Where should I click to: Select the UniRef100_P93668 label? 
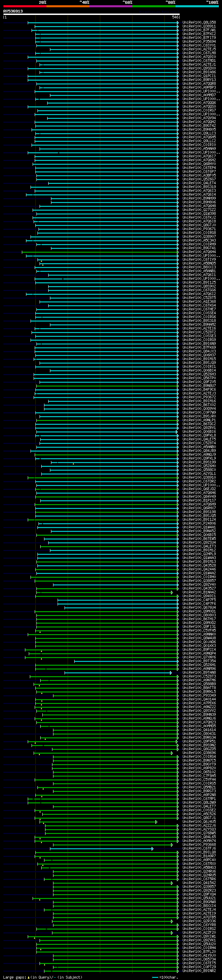[x=199, y=844]
